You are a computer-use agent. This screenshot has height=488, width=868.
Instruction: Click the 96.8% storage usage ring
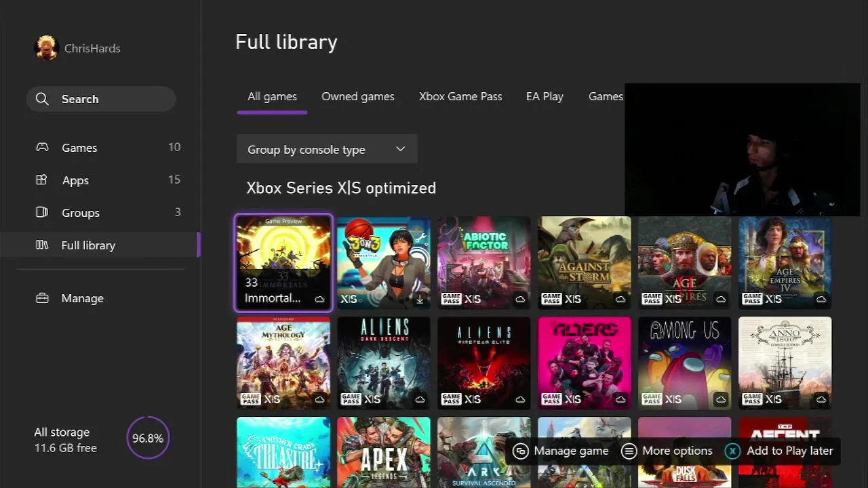147,438
